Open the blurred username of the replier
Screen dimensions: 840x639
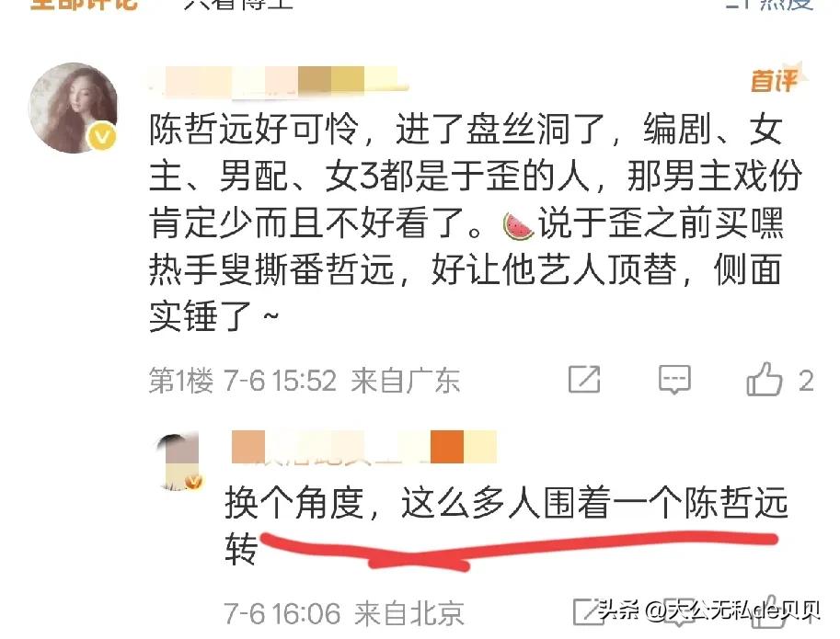click(362, 447)
